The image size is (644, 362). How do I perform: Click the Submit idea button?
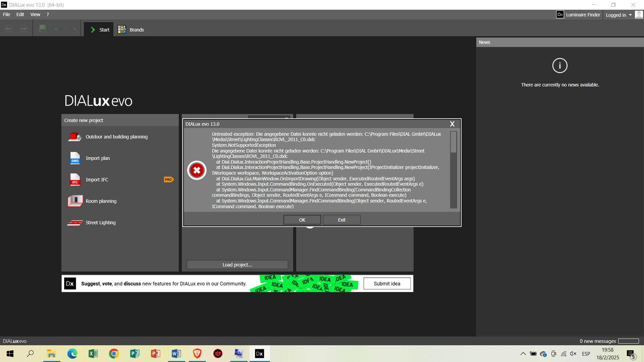[x=387, y=284]
